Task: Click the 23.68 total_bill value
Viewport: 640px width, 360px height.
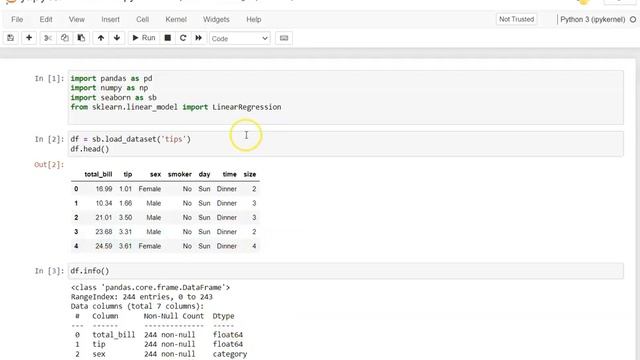Action: pos(104,232)
